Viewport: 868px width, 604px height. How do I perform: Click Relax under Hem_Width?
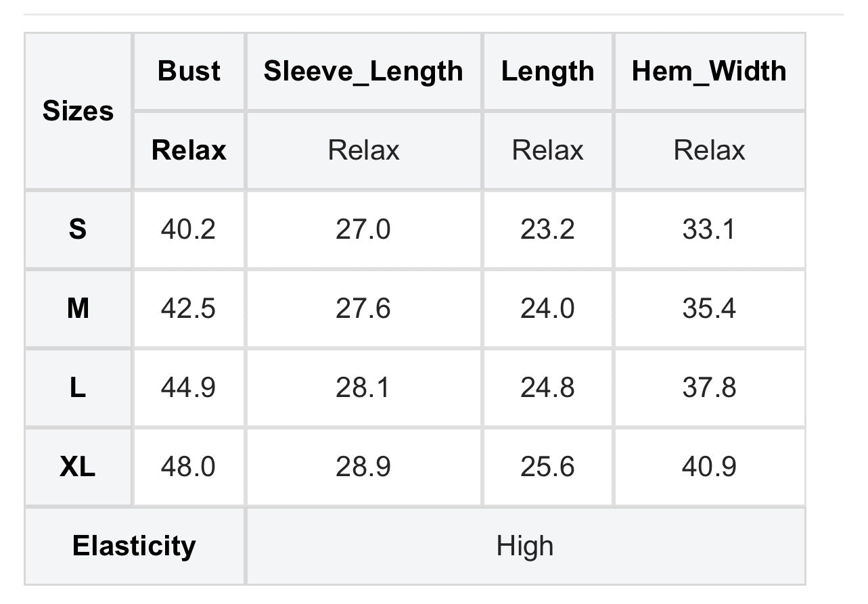(709, 150)
